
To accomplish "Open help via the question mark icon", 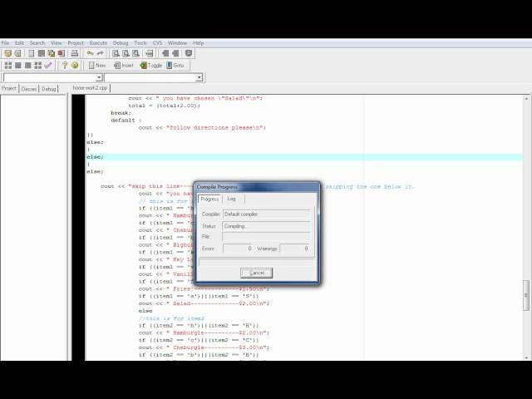I will tap(65, 65).
